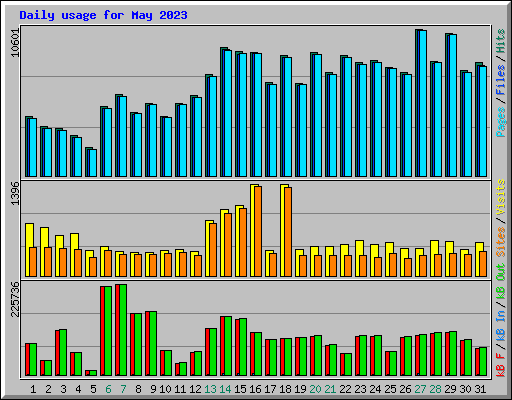Click the 1396 axis value
The image size is (512, 400).
click(x=15, y=193)
